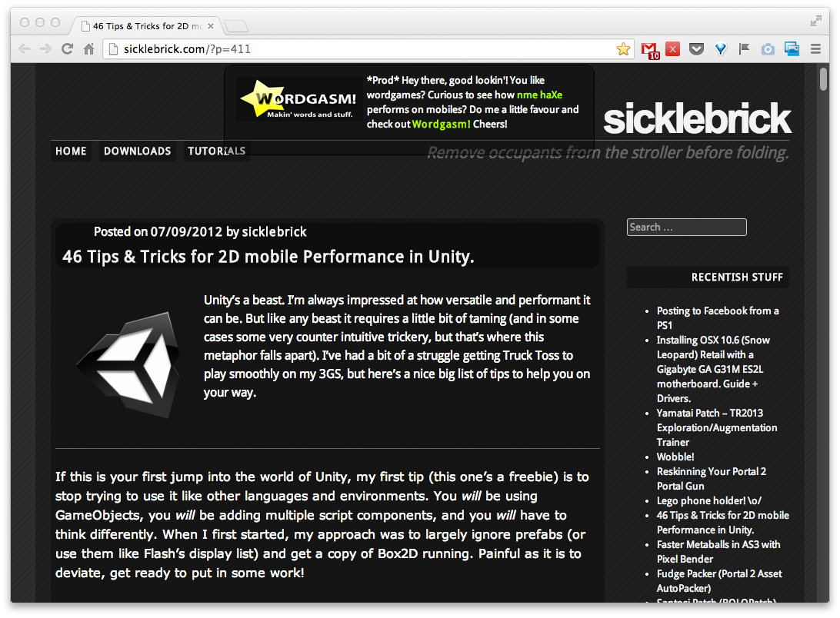Open the HOME menu item

pos(72,151)
